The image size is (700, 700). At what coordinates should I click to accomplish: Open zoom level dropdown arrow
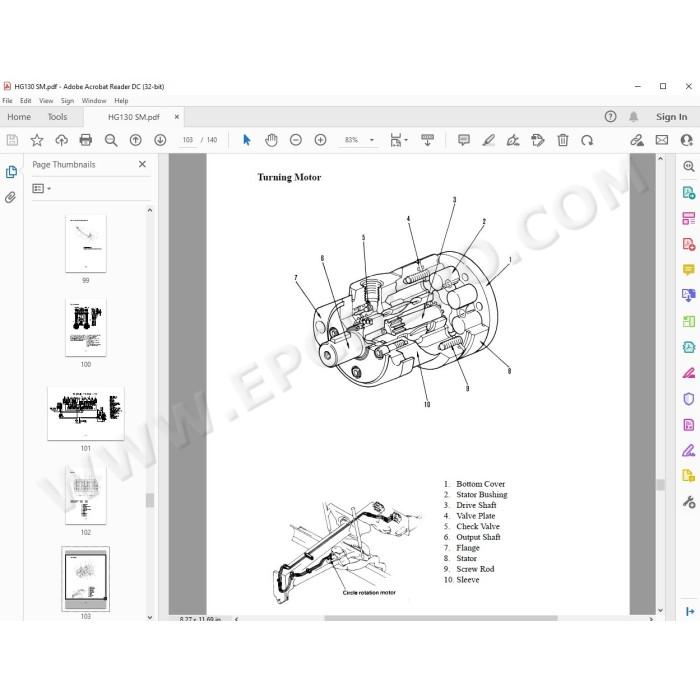(371, 140)
